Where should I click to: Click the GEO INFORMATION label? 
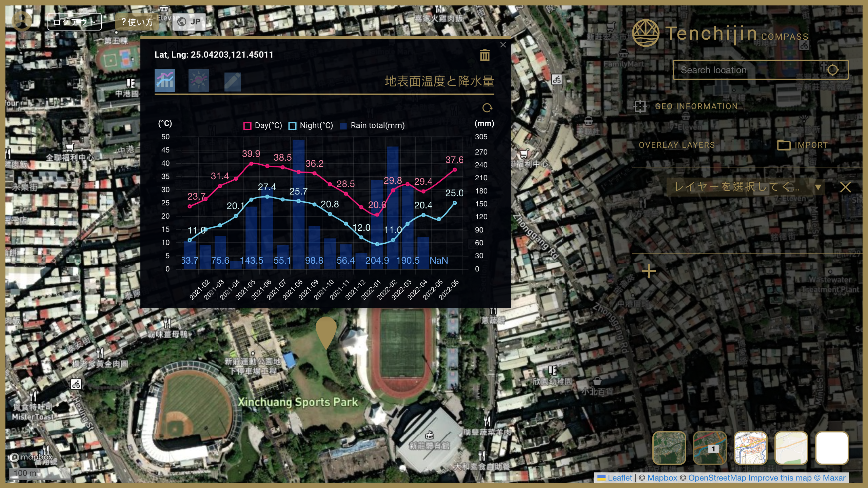coord(696,106)
